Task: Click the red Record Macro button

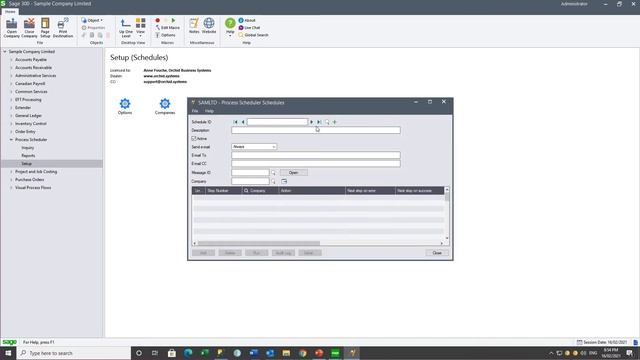Action: pyautogui.click(x=158, y=20)
